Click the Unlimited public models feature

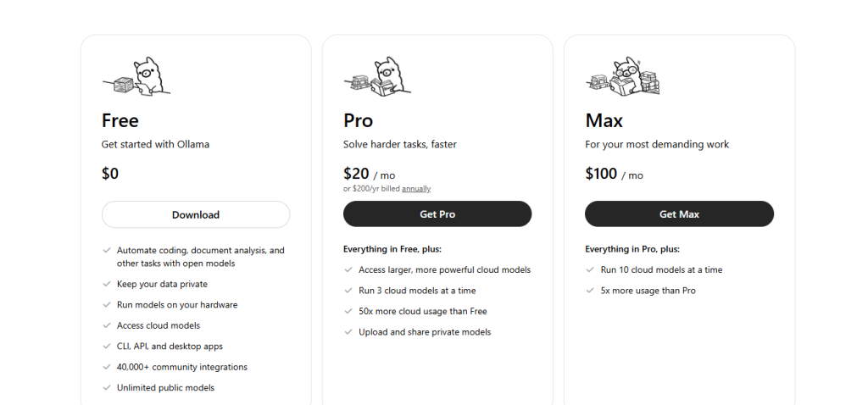click(x=165, y=388)
